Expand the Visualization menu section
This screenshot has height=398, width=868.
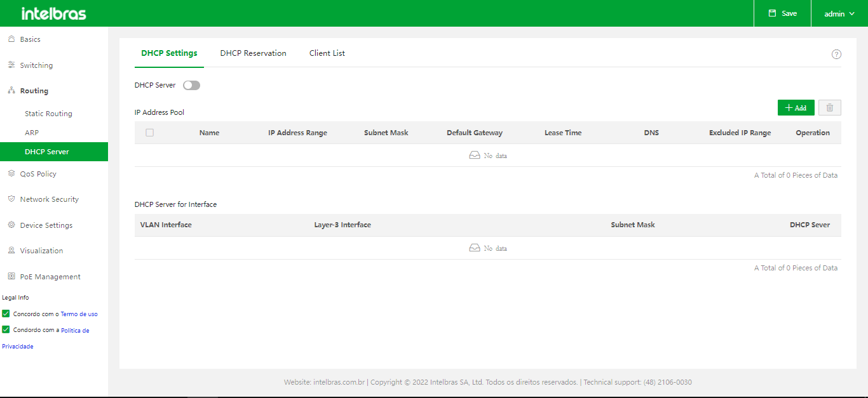[41, 251]
